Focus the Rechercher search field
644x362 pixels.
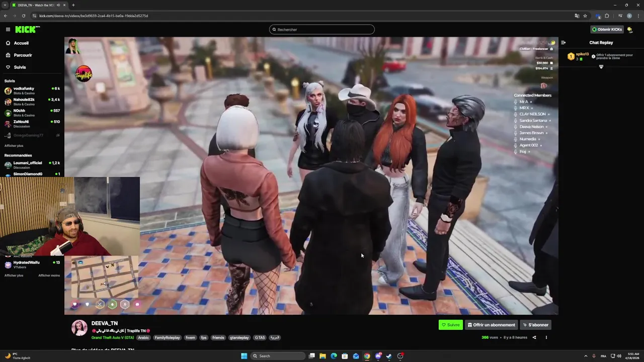coord(322,30)
